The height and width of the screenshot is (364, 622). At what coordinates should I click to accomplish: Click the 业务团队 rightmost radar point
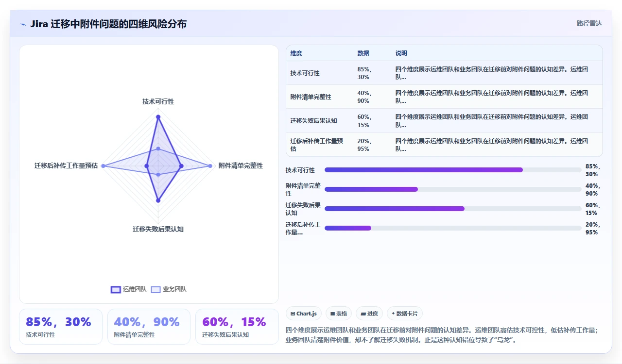coord(210,166)
